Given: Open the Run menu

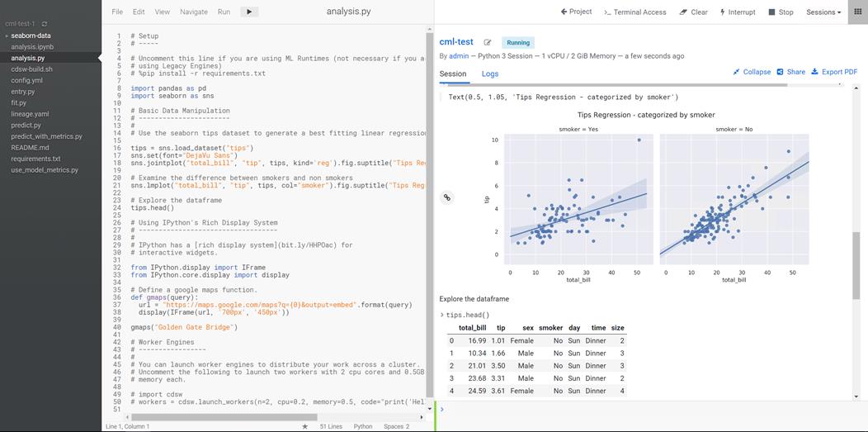Looking at the screenshot, I should point(224,12).
